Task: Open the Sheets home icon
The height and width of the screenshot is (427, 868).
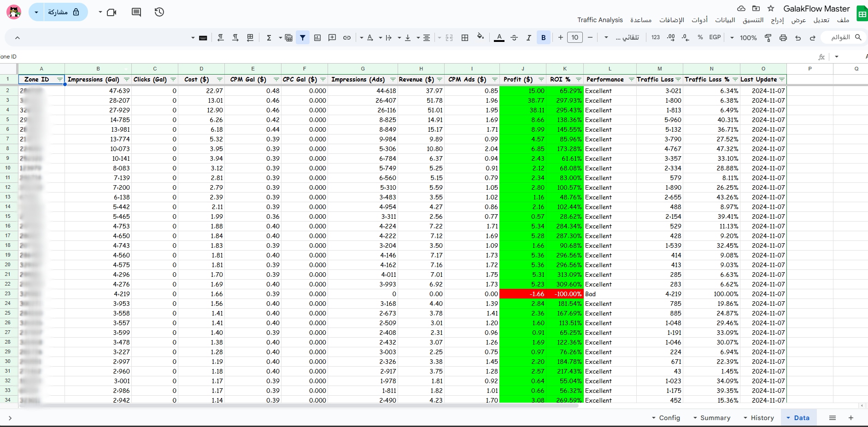Action: tap(862, 14)
